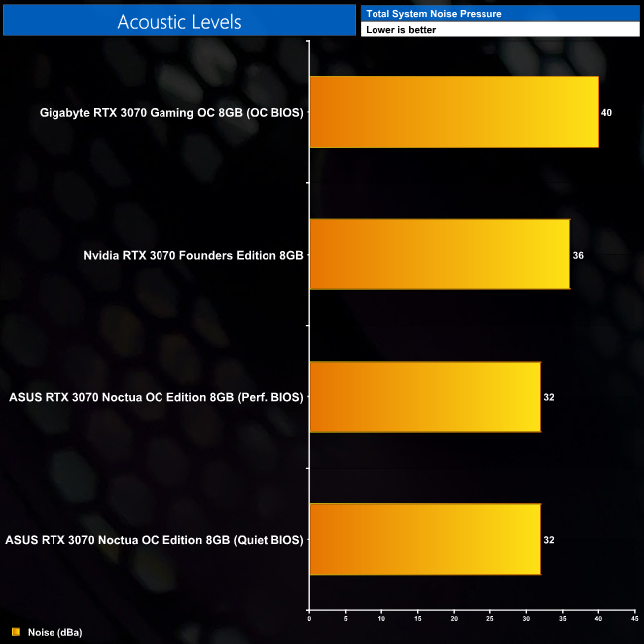Viewport: 644px width, 644px height.
Task: Click the 35 tick label on the axis
Action: [563, 619]
